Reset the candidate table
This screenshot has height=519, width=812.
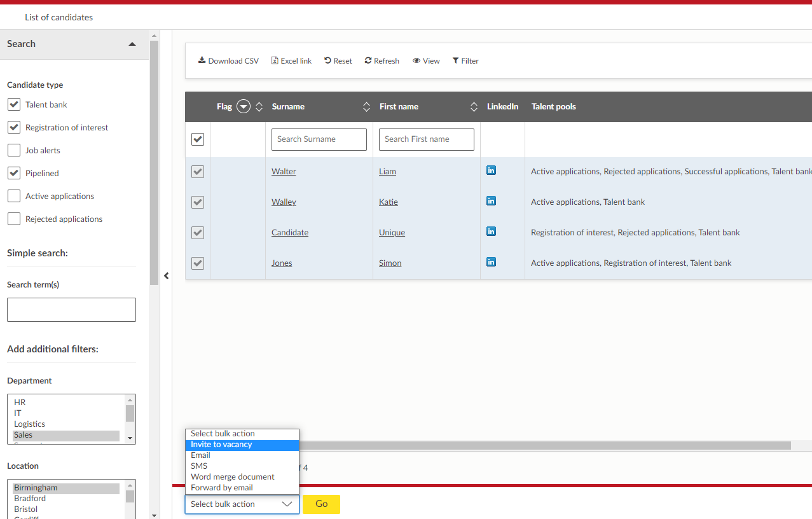tap(338, 61)
